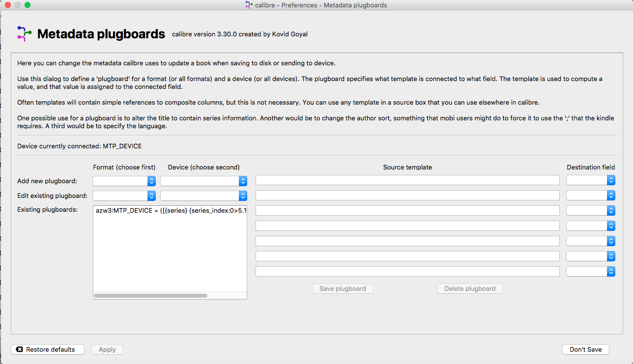Focus the first Source template field
Viewport: 633px width, 364px height.
(407, 180)
